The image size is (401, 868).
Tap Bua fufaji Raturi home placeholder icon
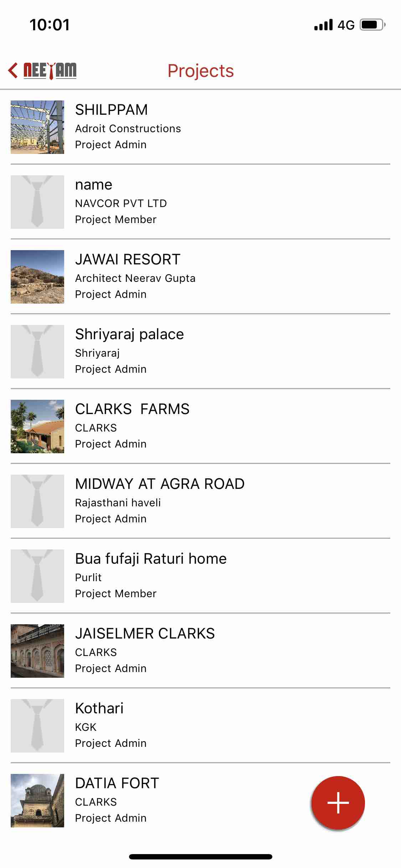[37, 576]
